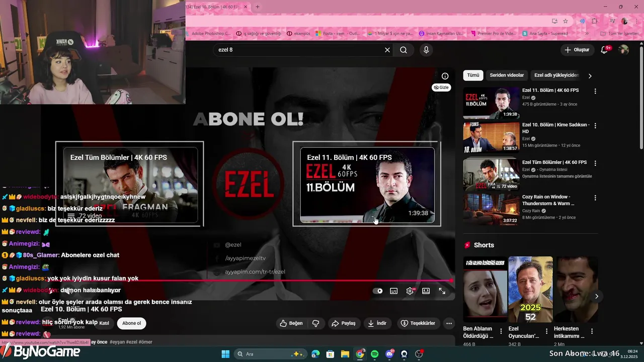Play the Ben Ablanın Öldürdüğü short
This screenshot has width=644, height=362.
485,289
